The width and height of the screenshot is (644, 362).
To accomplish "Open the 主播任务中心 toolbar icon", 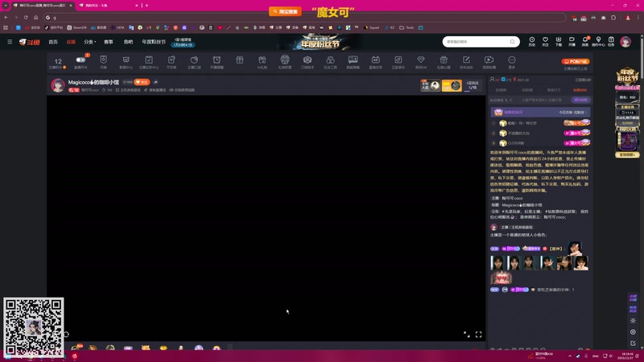I will [149, 62].
